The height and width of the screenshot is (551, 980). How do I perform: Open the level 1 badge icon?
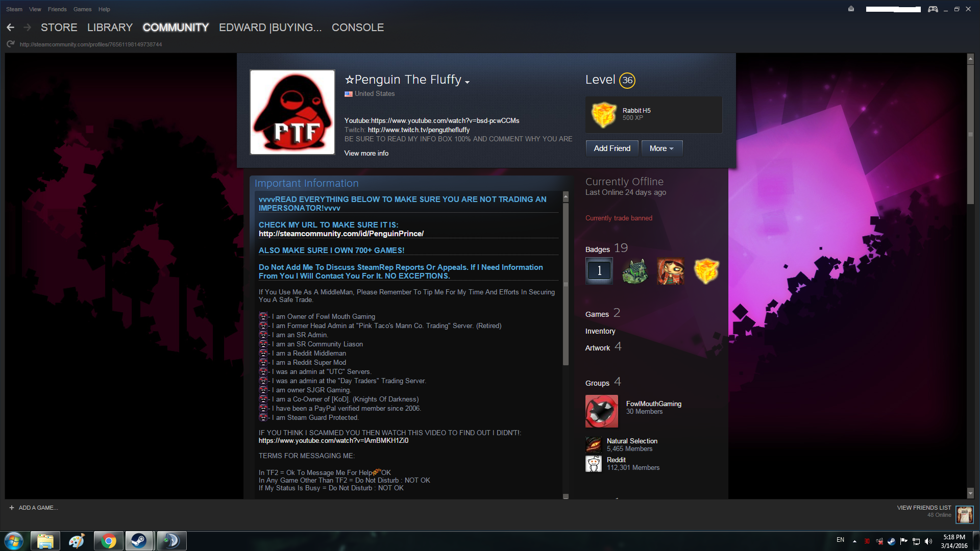click(599, 271)
